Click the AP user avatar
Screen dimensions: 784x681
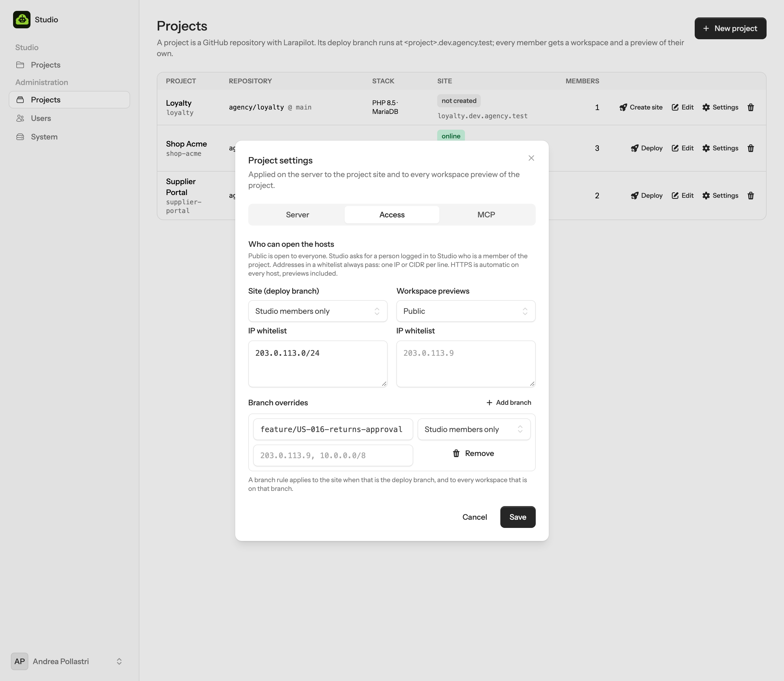click(20, 661)
